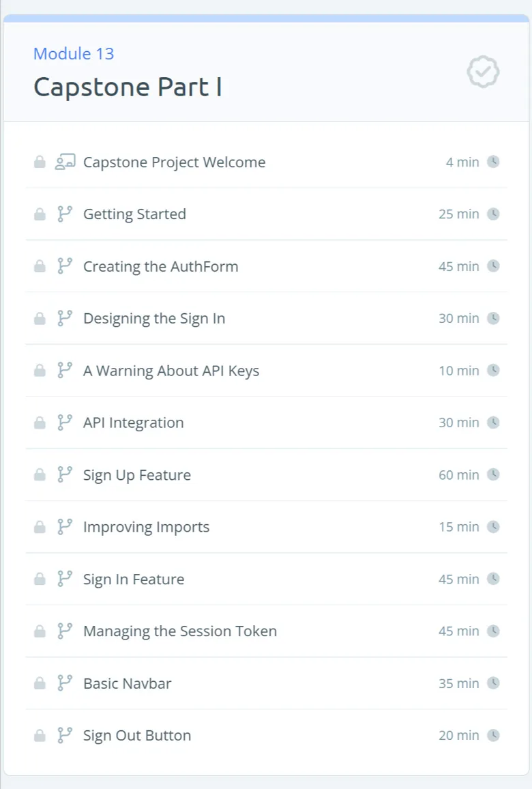Click the lock icon beside Designing the Sign In

pos(40,319)
